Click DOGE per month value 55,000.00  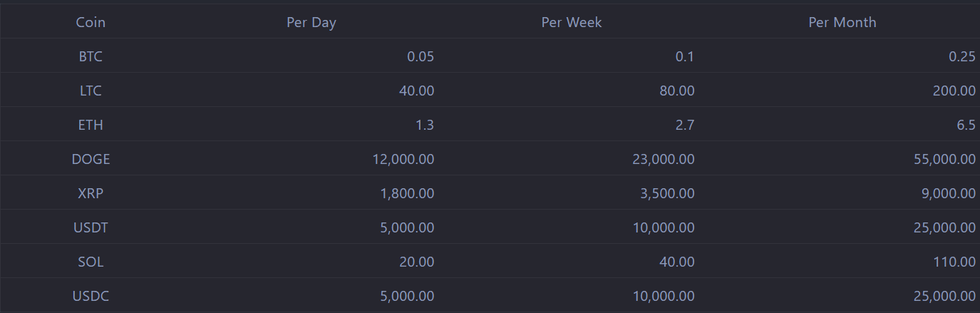tap(944, 159)
